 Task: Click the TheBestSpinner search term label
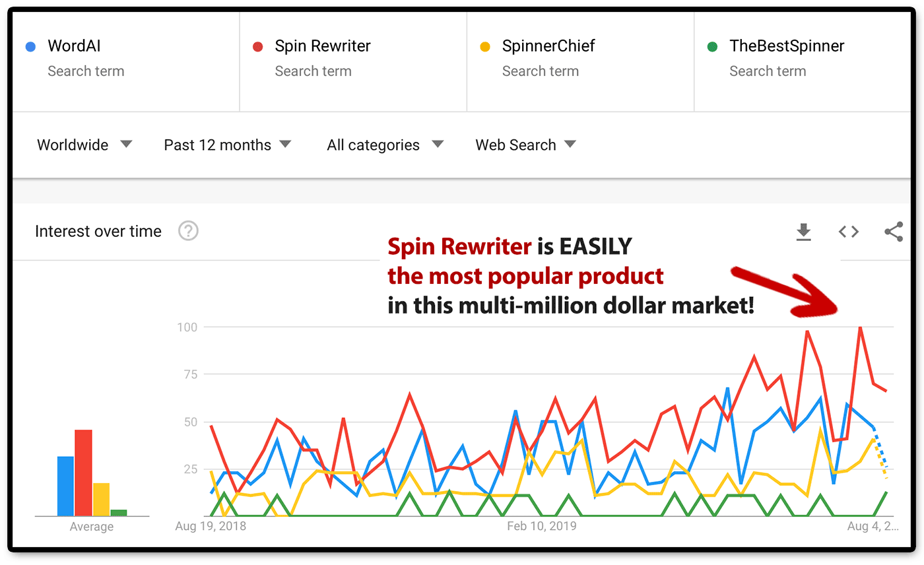pyautogui.click(x=787, y=46)
